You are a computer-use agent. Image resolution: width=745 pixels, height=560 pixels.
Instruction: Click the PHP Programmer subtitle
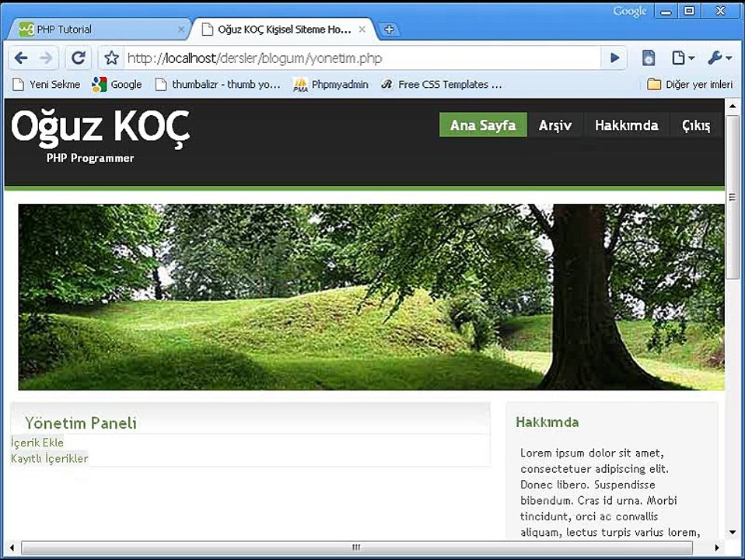pyautogui.click(x=89, y=158)
